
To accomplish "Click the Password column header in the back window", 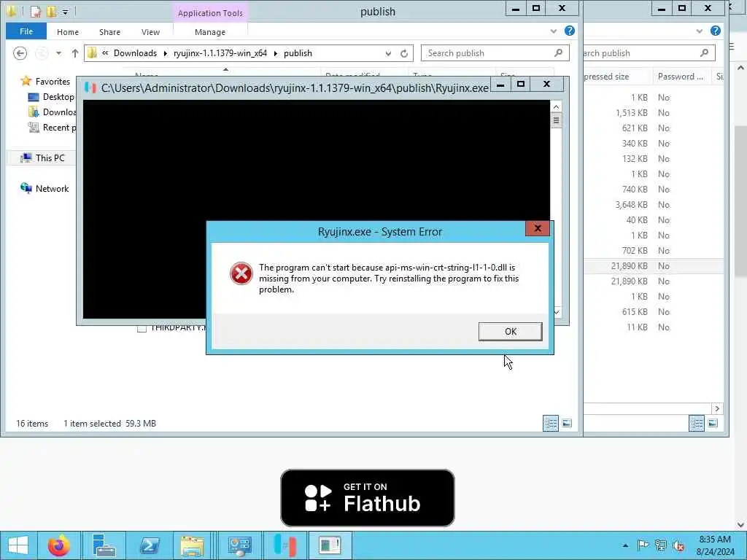I will click(680, 76).
